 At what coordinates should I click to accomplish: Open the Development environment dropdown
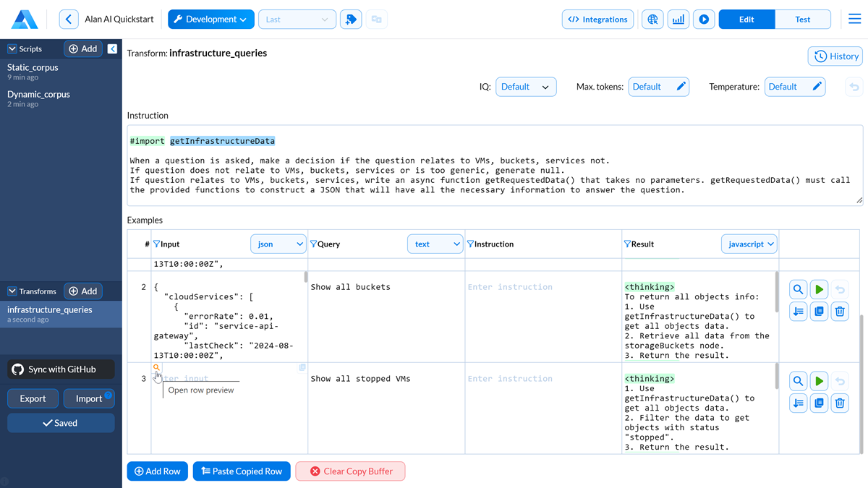pos(210,20)
